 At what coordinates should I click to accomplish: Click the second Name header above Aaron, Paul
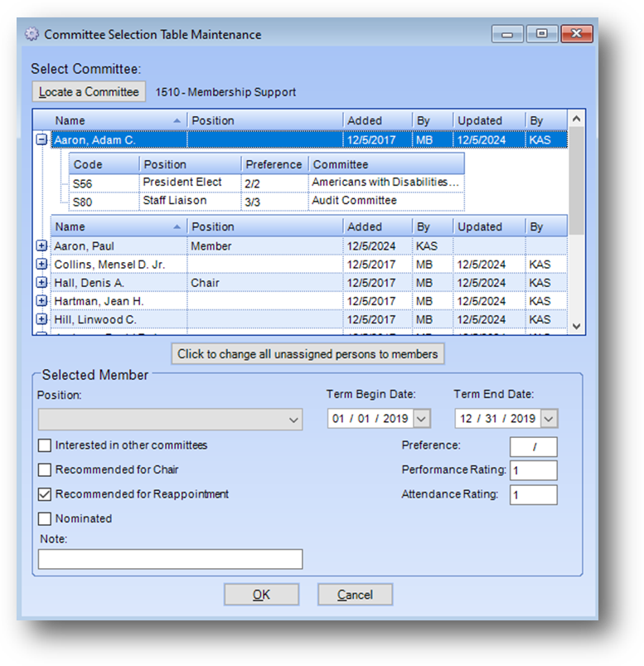pos(119,226)
